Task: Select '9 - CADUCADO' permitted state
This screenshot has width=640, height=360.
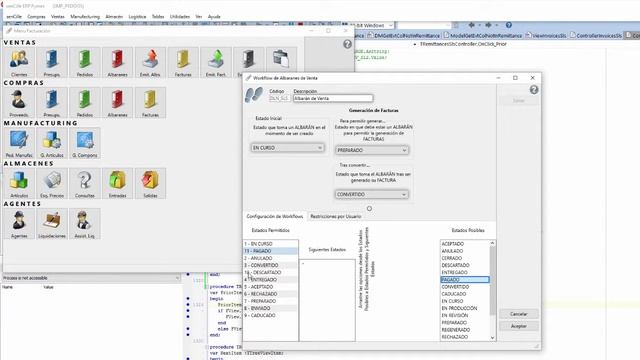Action: [271, 316]
